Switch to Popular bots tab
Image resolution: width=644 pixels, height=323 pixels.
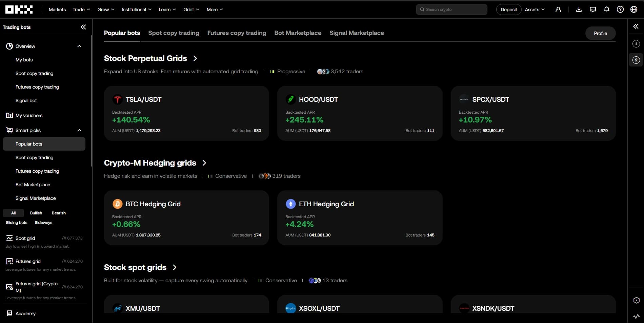click(122, 33)
